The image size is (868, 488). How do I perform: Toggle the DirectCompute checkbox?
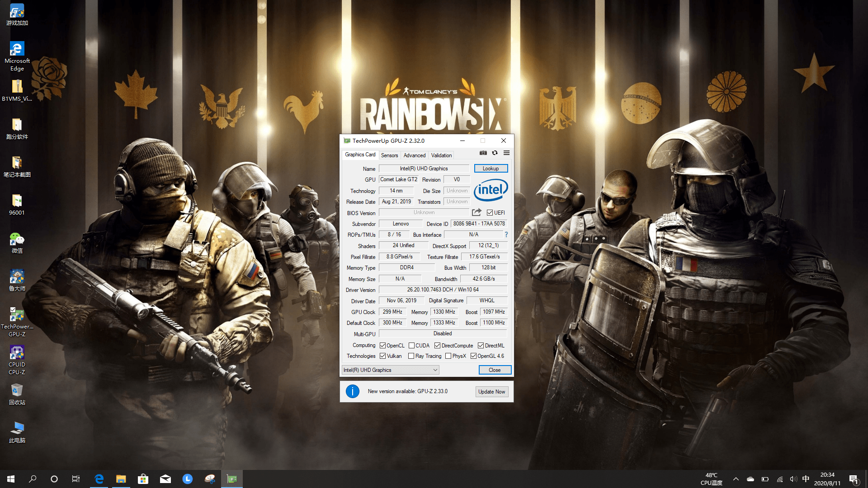[438, 345]
